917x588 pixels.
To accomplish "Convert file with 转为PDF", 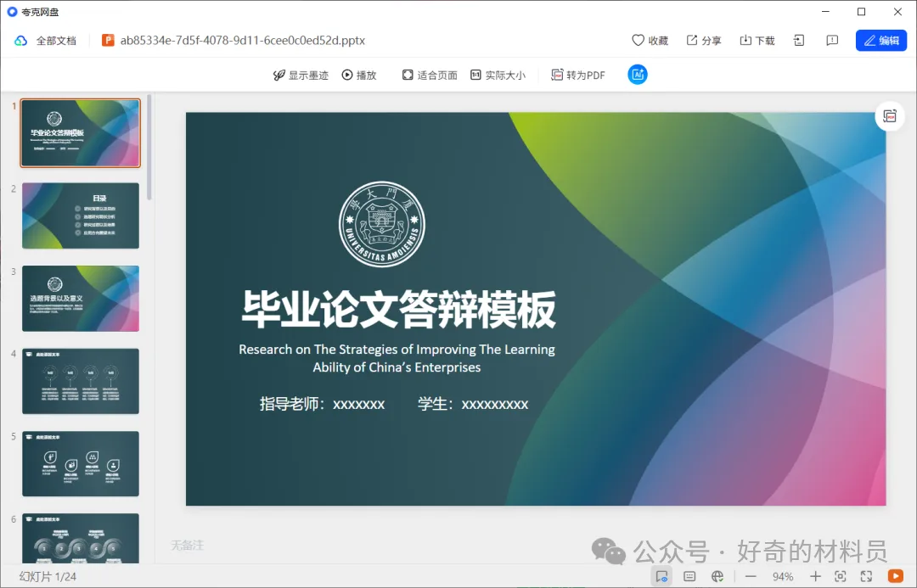I will (578, 75).
